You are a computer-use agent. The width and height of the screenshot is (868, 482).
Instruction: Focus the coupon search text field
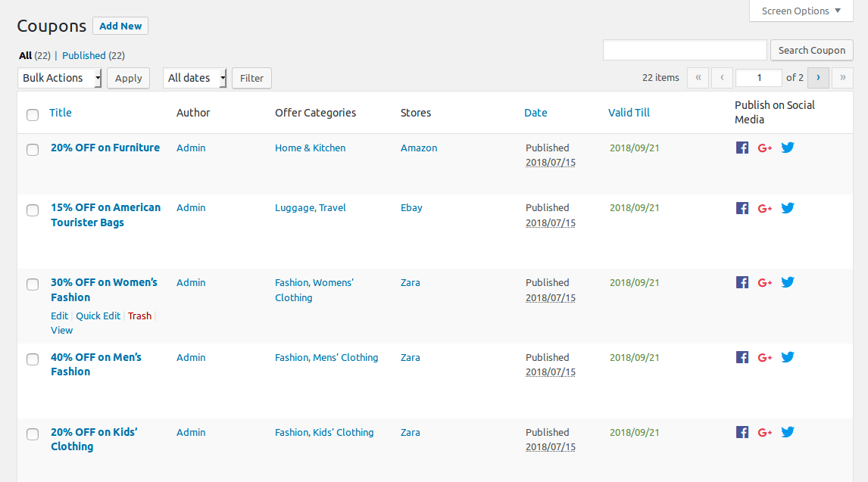(685, 50)
